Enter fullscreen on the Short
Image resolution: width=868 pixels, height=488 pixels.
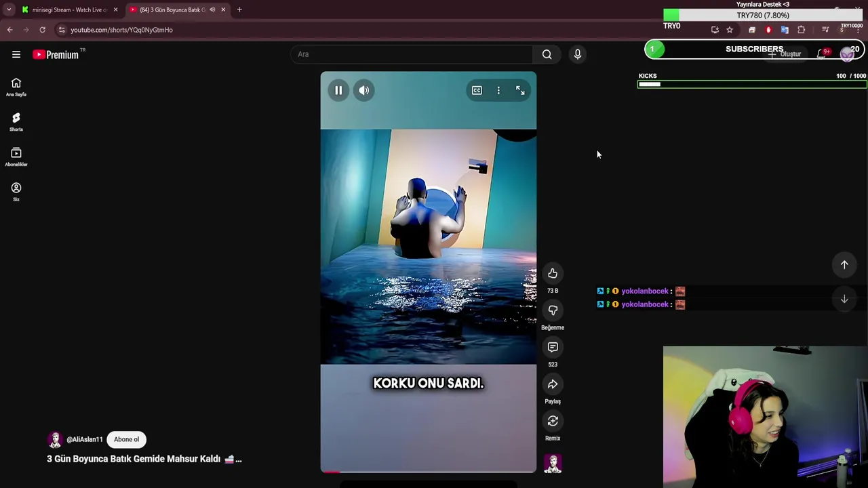coord(520,90)
